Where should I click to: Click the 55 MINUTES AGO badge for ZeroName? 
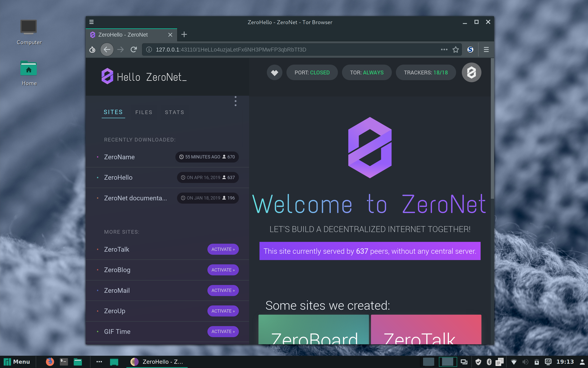point(207,157)
